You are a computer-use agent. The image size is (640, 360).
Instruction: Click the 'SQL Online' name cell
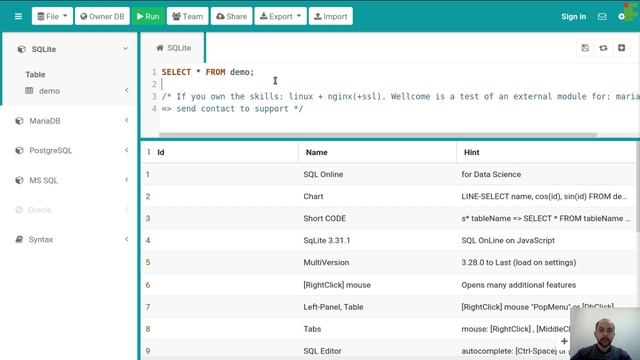coord(323,174)
